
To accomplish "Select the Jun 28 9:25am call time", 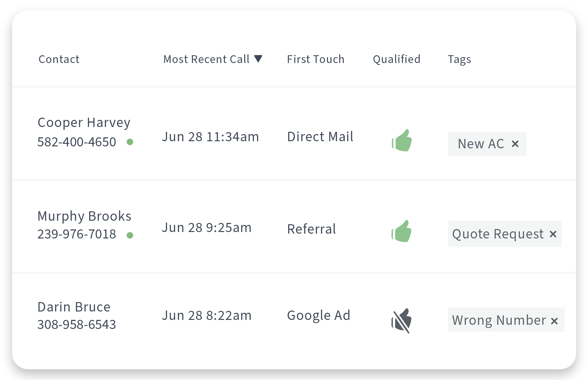I will pos(206,227).
